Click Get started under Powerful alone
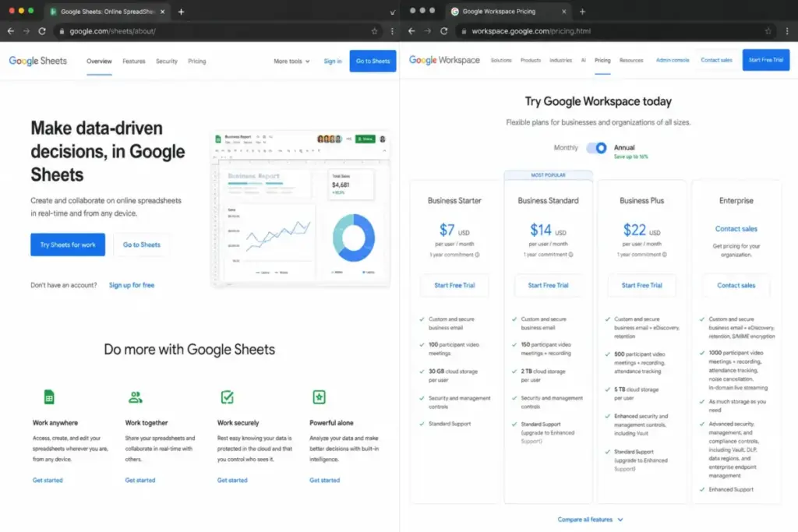The width and height of the screenshot is (798, 532). (324, 480)
